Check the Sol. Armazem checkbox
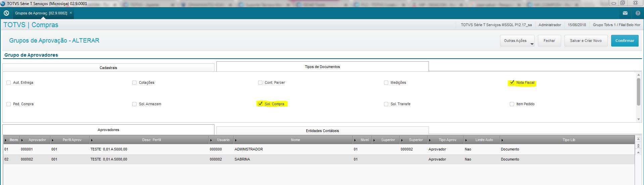Image resolution: width=644 pixels, height=185 pixels. 135,104
